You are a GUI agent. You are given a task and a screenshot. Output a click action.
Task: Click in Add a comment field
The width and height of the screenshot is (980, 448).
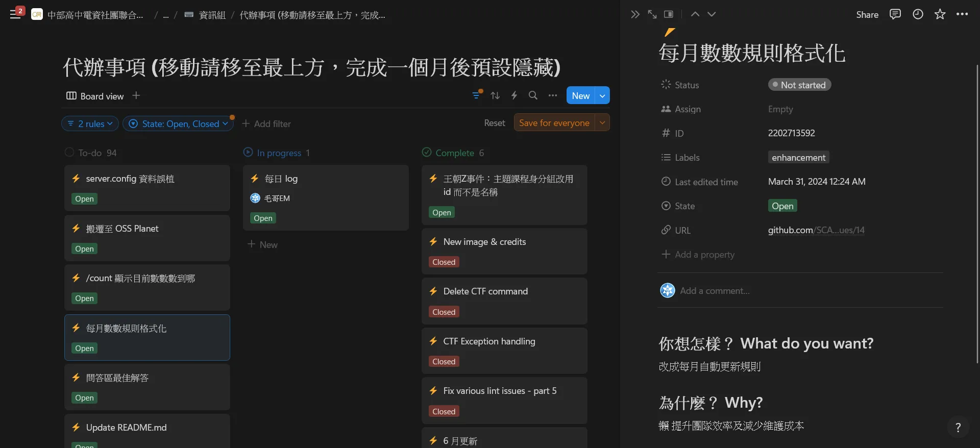point(715,290)
